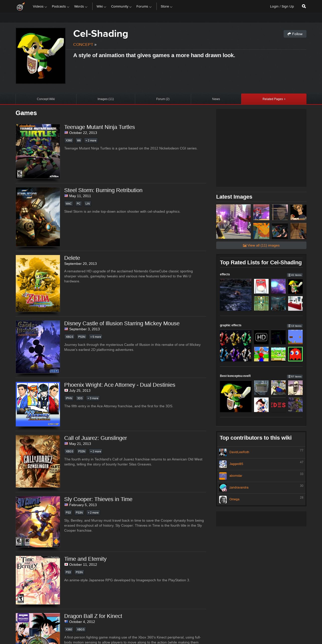Open zandravandra contributor profile
Image resolution: width=322 pixels, height=644 pixels.
(239, 488)
